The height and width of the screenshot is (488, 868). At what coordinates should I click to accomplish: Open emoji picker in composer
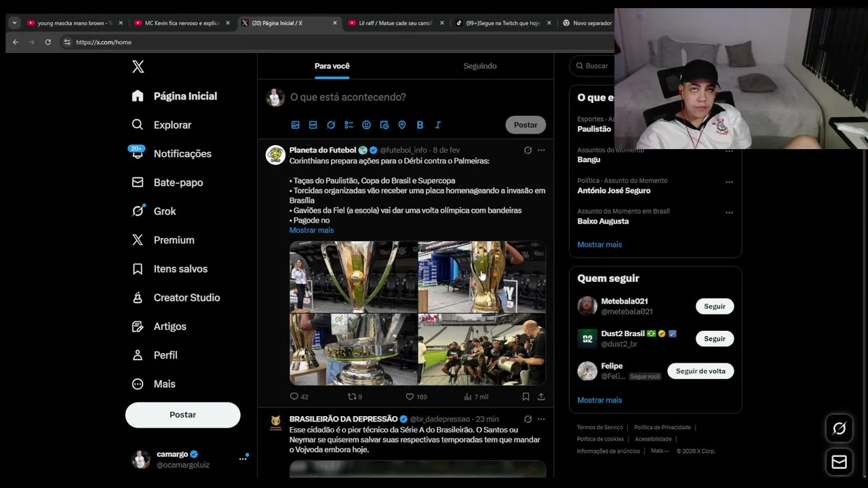click(366, 125)
